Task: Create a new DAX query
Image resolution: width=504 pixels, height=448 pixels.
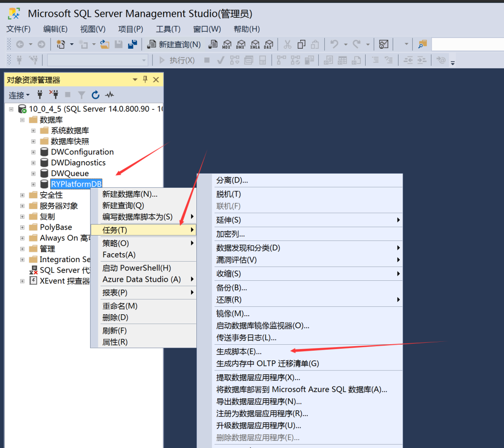Action: [x=268, y=44]
